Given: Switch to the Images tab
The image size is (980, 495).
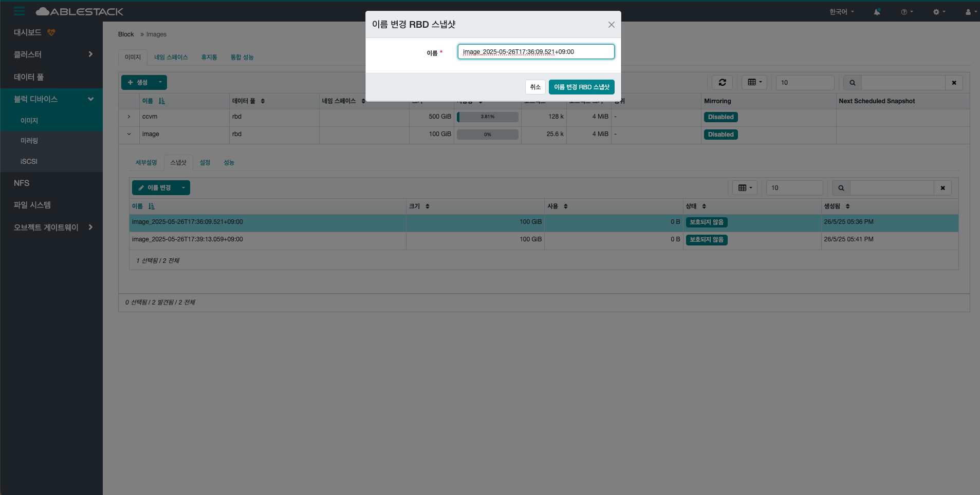Looking at the screenshot, I should [x=133, y=58].
